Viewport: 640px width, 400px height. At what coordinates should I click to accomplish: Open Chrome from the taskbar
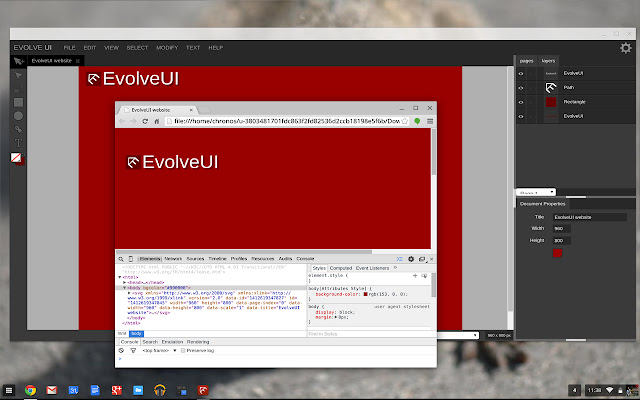coord(30,390)
